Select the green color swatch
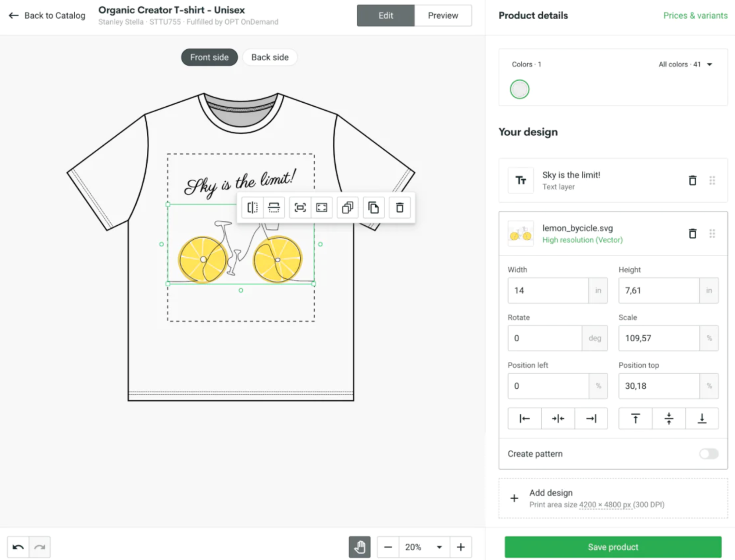Screen dimensions: 735x560 pos(519,89)
